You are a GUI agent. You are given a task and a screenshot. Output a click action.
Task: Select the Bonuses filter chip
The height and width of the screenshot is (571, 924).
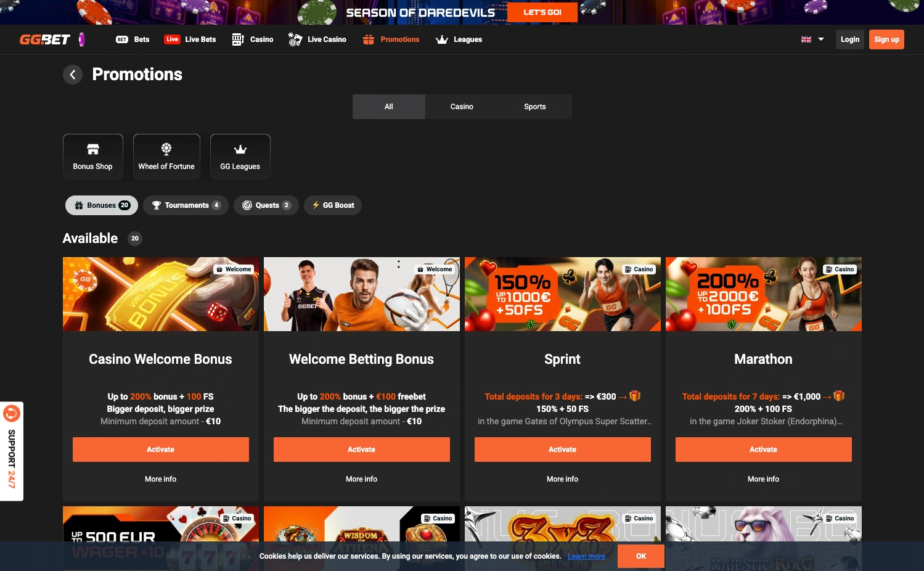point(102,205)
